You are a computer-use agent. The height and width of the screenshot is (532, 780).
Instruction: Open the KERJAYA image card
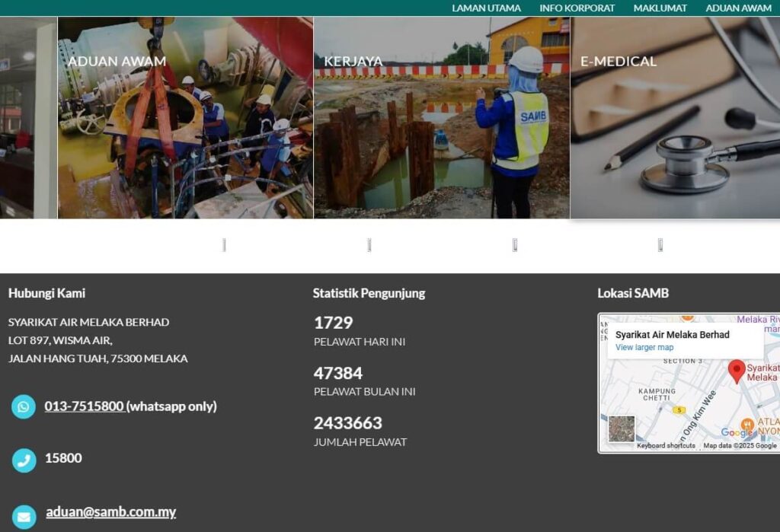click(442, 118)
